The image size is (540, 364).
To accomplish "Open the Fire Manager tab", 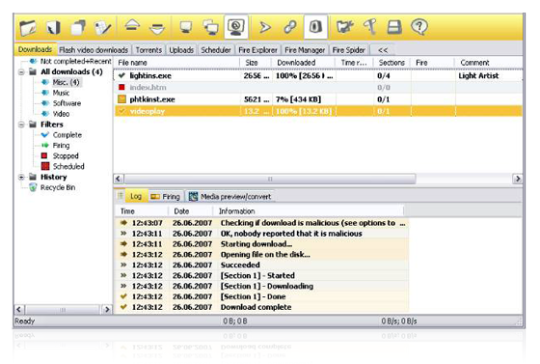I will [305, 50].
